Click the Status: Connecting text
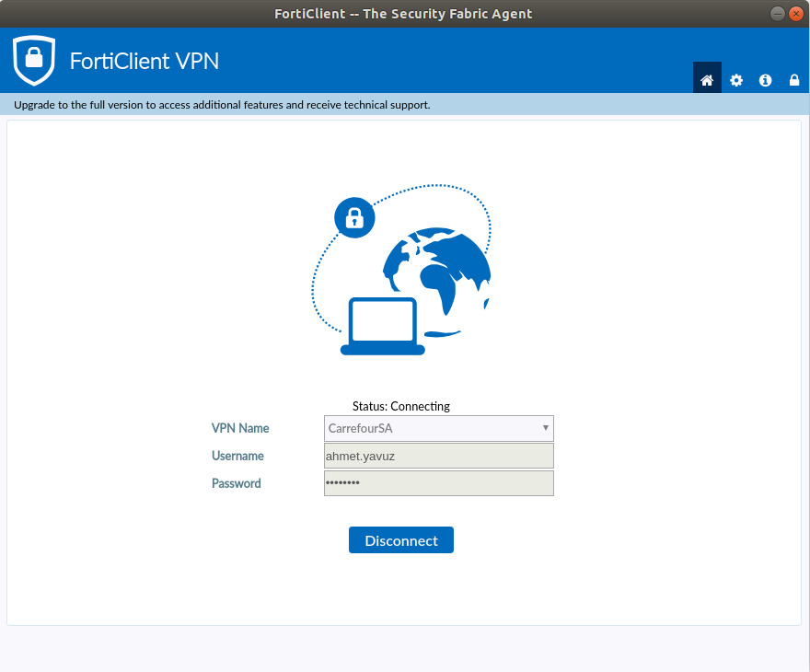The width and height of the screenshot is (810, 672). [x=401, y=406]
